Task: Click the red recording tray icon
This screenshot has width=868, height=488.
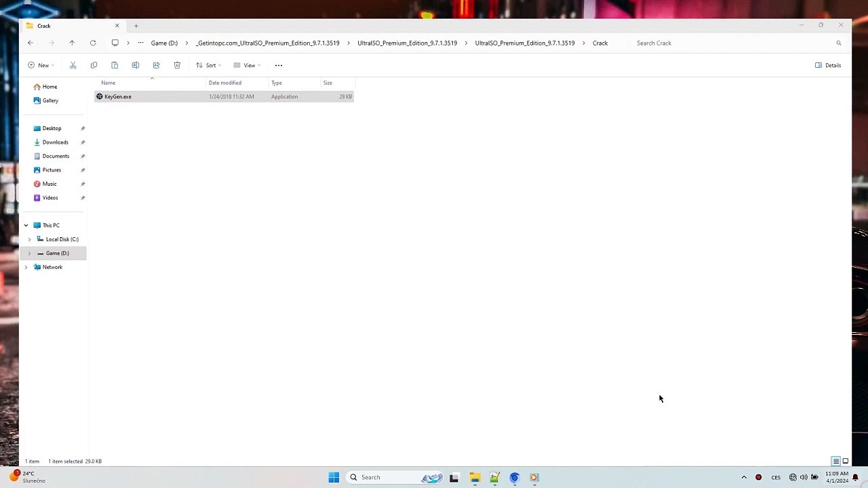Action: point(758,477)
